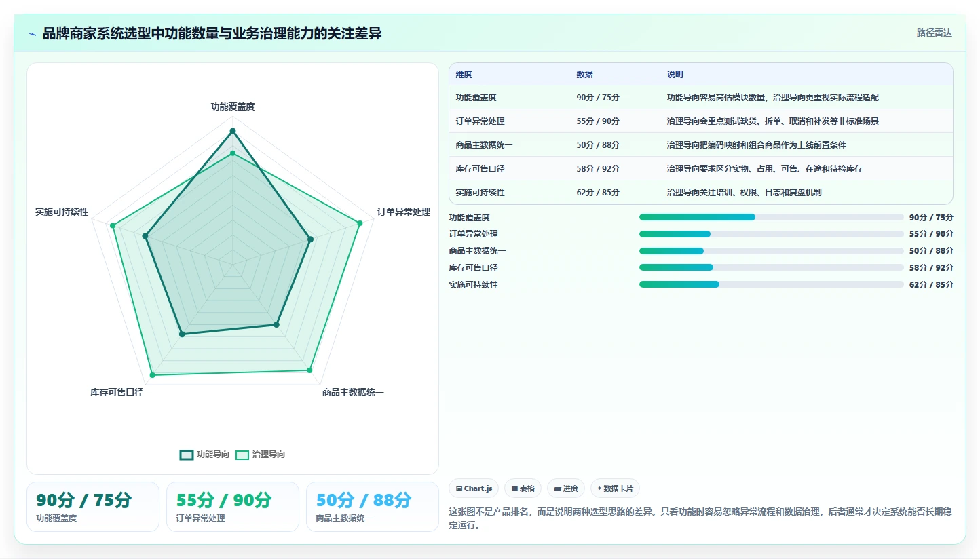Click the 50分 / 88分 商品主数据统一 card

click(x=373, y=507)
